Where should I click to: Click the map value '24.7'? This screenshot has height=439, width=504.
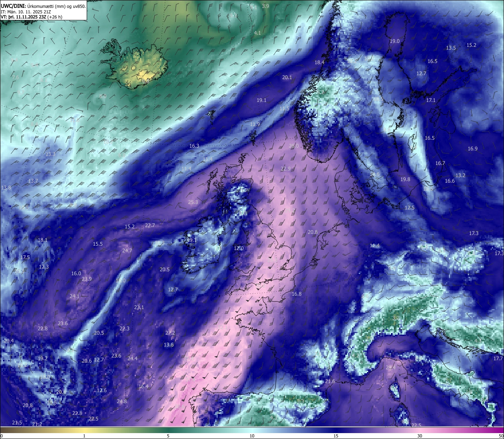tap(127, 250)
